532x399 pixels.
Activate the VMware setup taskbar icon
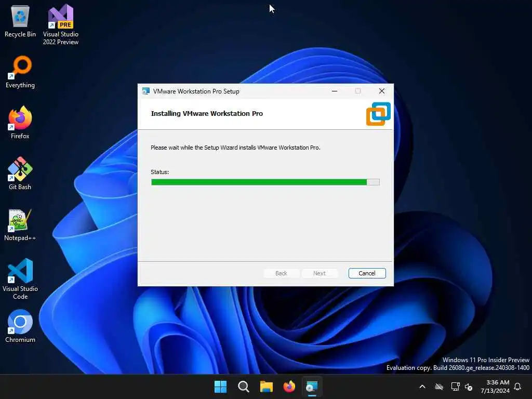pyautogui.click(x=312, y=387)
